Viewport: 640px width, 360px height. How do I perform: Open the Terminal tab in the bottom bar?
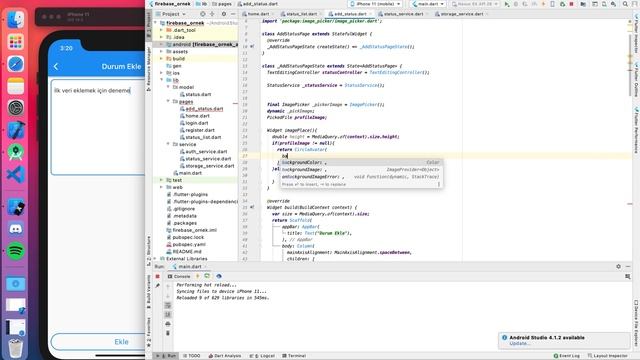[294, 356]
